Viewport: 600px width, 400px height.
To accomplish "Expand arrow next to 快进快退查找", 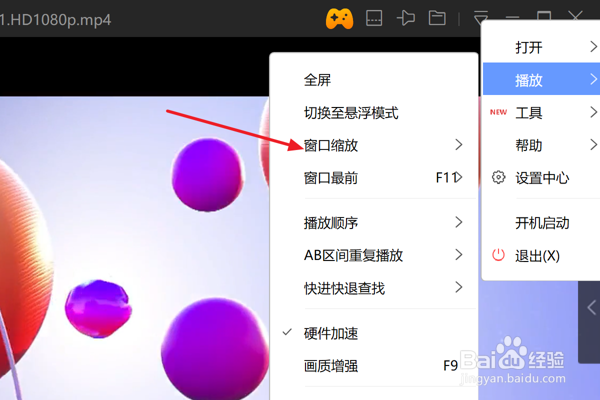I will pos(459,287).
